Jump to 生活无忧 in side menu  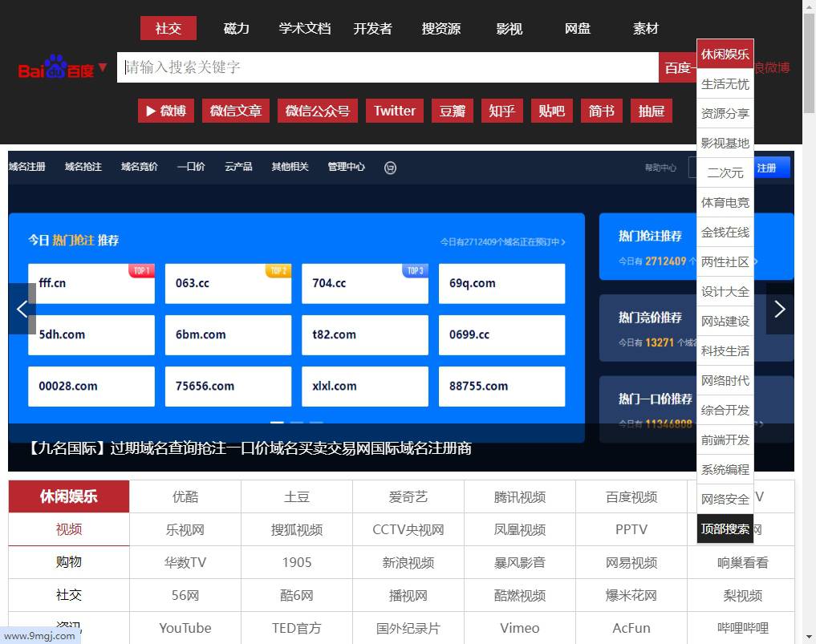tap(725, 83)
